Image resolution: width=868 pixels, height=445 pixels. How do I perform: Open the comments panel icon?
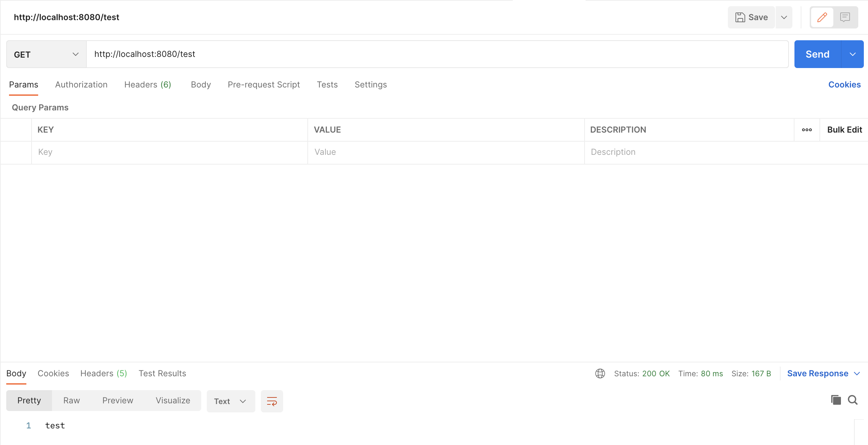[845, 17]
